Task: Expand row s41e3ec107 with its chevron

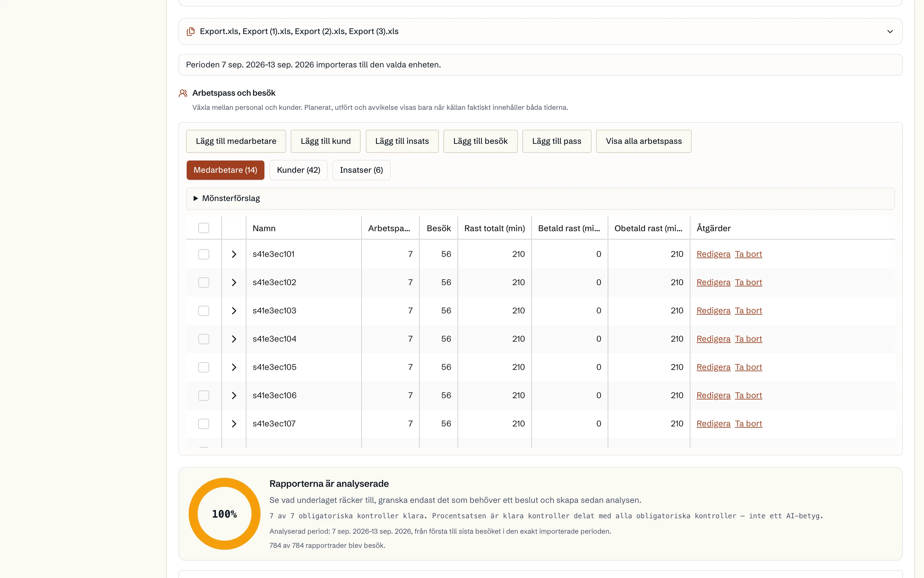Action: [234, 424]
